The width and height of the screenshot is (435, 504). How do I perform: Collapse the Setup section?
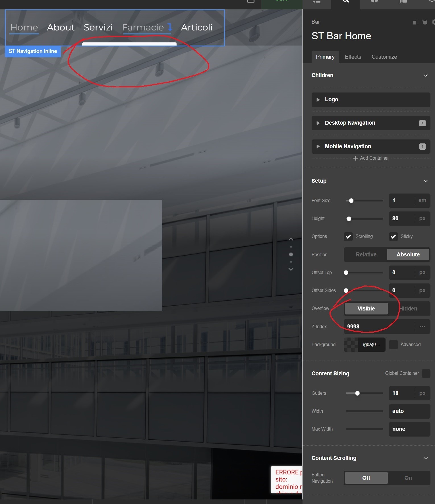click(x=425, y=181)
